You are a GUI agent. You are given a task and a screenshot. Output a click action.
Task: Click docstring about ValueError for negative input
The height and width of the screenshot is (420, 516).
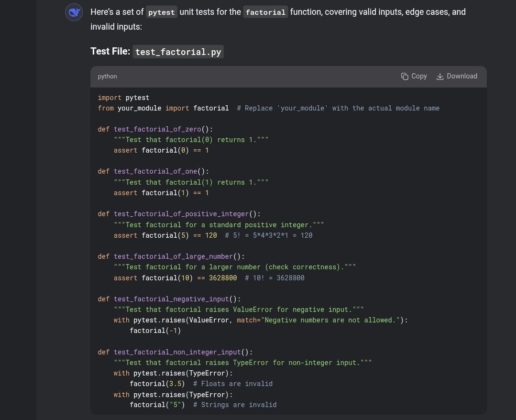click(239, 309)
